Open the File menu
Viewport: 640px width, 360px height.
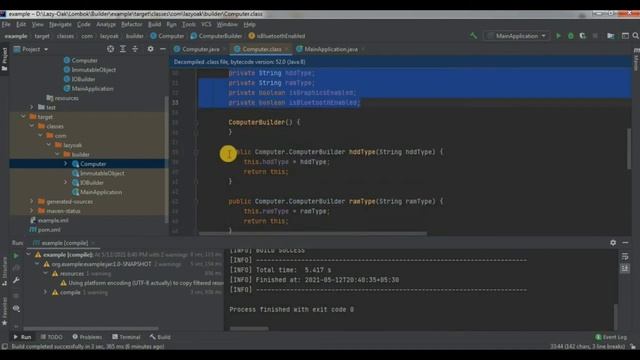tap(6, 24)
